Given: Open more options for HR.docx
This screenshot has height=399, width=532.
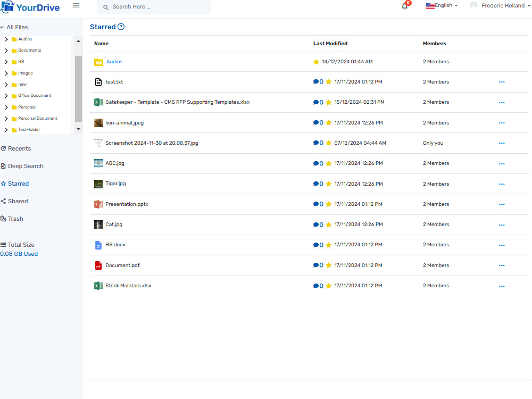Looking at the screenshot, I should coord(502,245).
